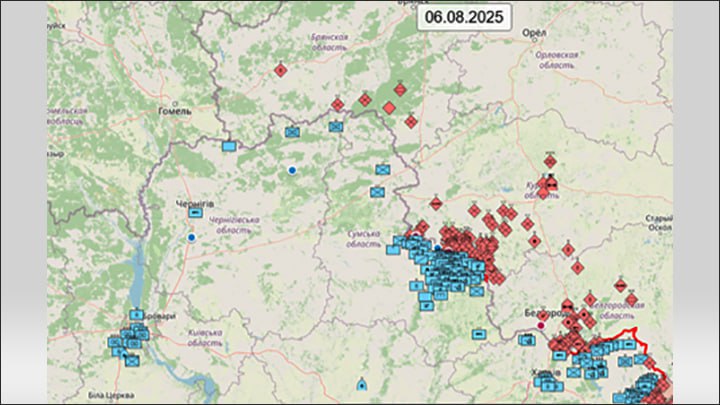The width and height of the screenshot is (720, 405).
Task: Click the Бровари town label
Action: [x=159, y=316]
